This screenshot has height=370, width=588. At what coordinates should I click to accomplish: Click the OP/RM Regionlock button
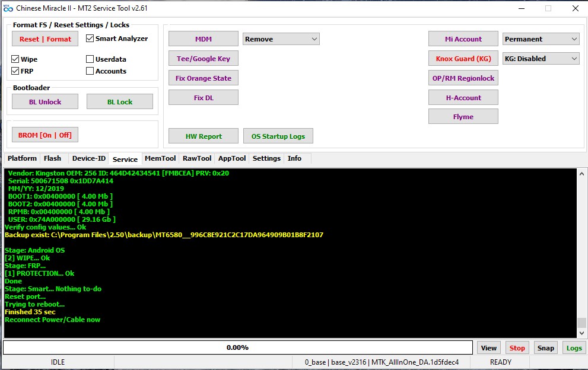coord(463,78)
